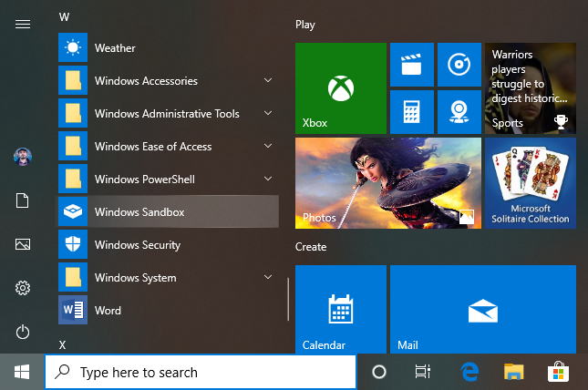Open the Calendar tile
This screenshot has width=588, height=390.
(x=340, y=309)
